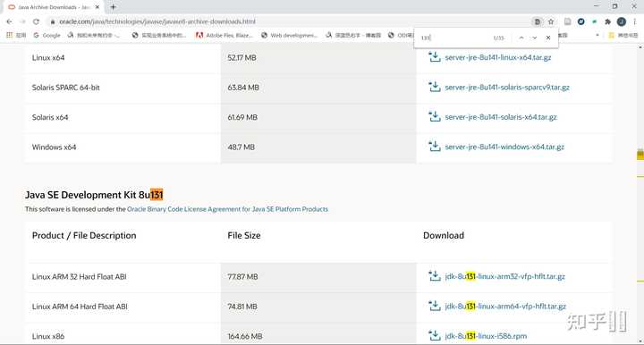Image resolution: width=644 pixels, height=345 pixels.
Task: Click the Windows x64 row label
Action: click(x=55, y=147)
